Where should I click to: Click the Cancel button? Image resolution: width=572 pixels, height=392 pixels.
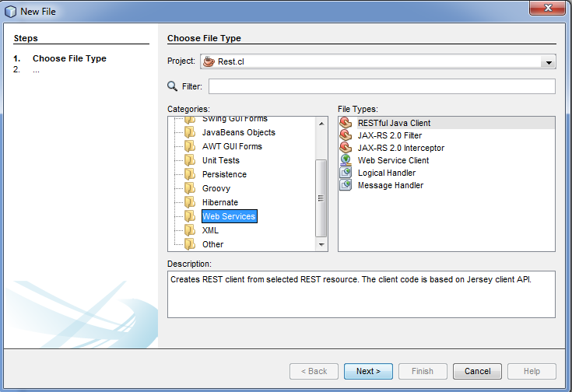click(477, 371)
